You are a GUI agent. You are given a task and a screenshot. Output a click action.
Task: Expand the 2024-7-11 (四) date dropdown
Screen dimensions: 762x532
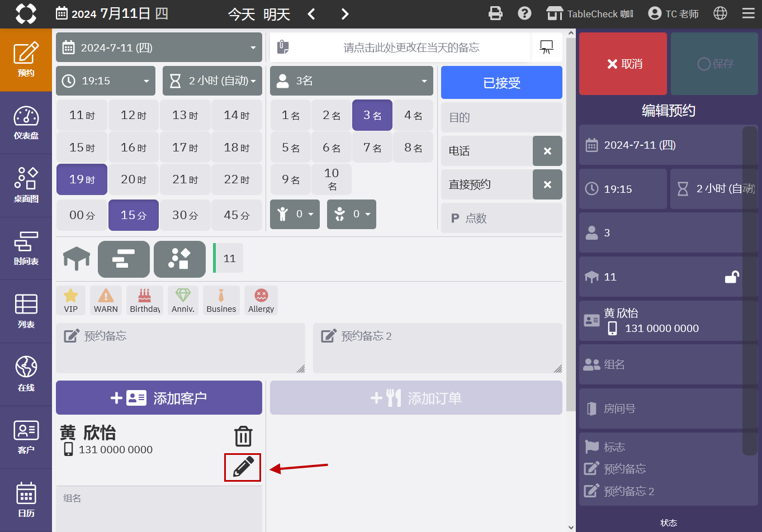[159, 47]
